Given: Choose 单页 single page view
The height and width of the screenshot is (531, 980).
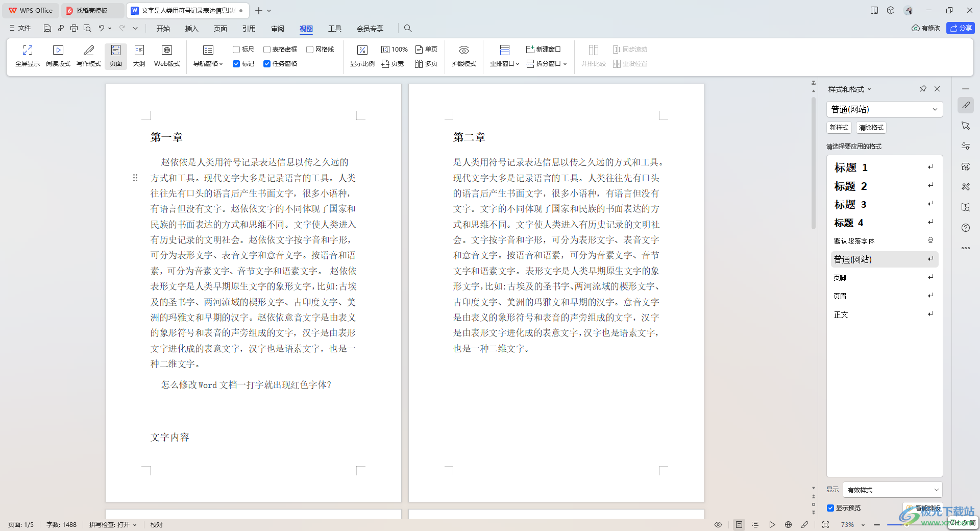Looking at the screenshot, I should (x=426, y=50).
